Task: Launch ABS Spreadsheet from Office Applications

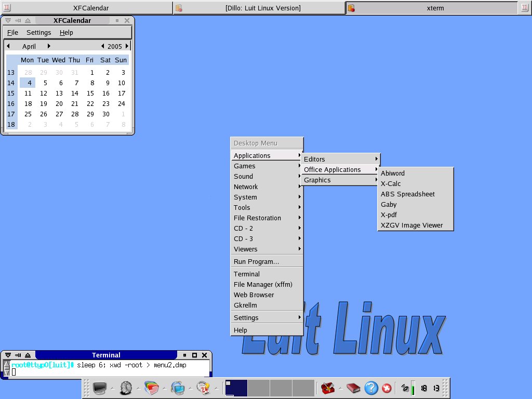Action: pos(415,194)
